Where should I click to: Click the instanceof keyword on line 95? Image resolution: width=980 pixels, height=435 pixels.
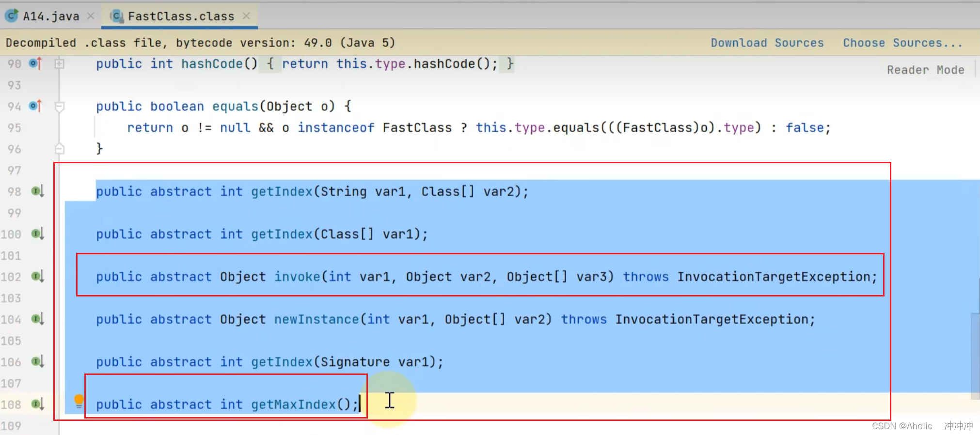pyautogui.click(x=336, y=127)
